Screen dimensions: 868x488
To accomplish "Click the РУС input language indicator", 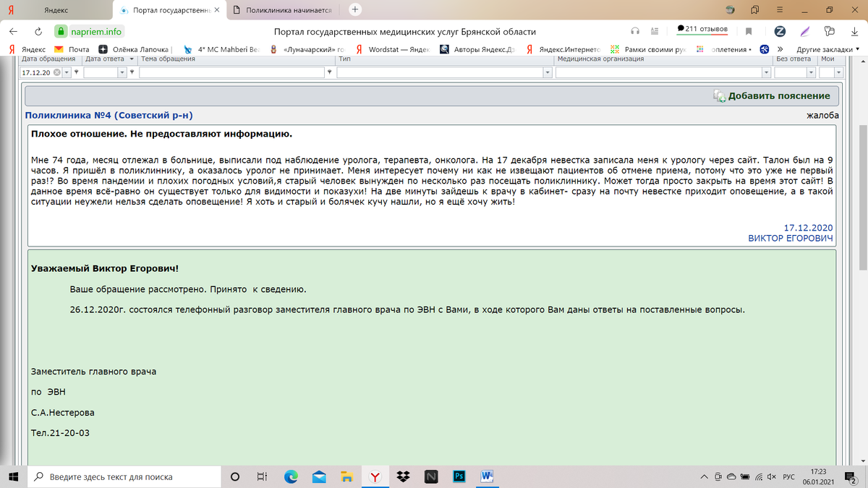I will [x=789, y=476].
